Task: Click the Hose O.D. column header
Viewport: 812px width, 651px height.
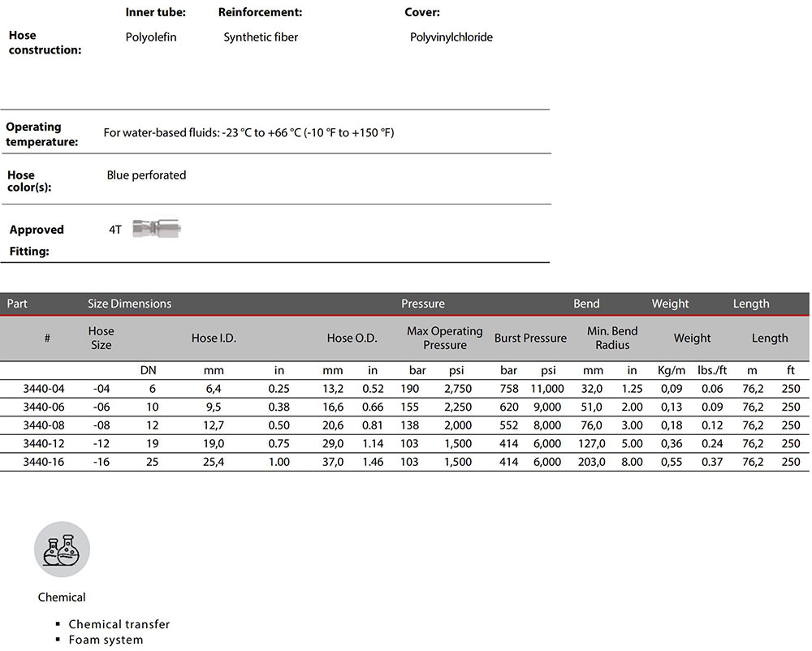Action: click(352, 338)
